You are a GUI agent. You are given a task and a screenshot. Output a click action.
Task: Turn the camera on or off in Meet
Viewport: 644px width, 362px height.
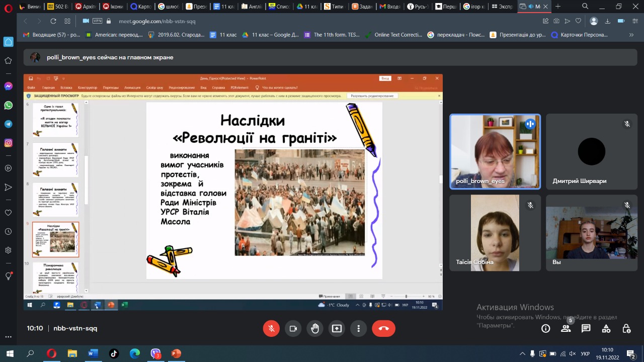tap(293, 328)
